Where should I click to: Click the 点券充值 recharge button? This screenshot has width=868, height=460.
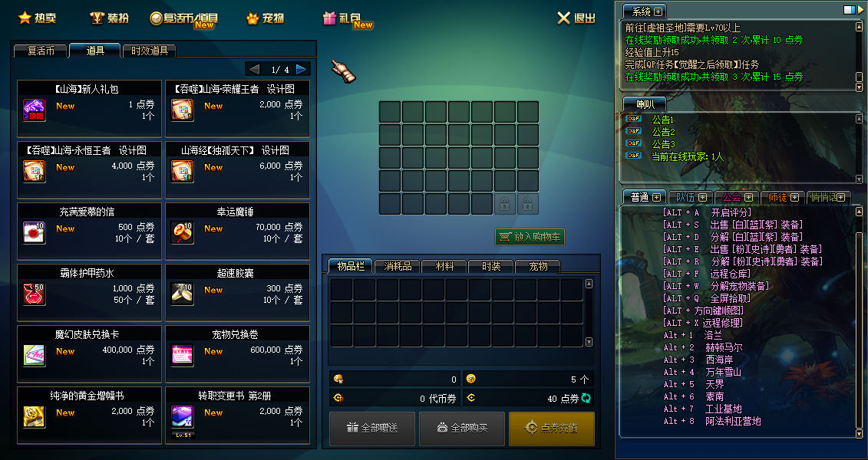tap(551, 428)
